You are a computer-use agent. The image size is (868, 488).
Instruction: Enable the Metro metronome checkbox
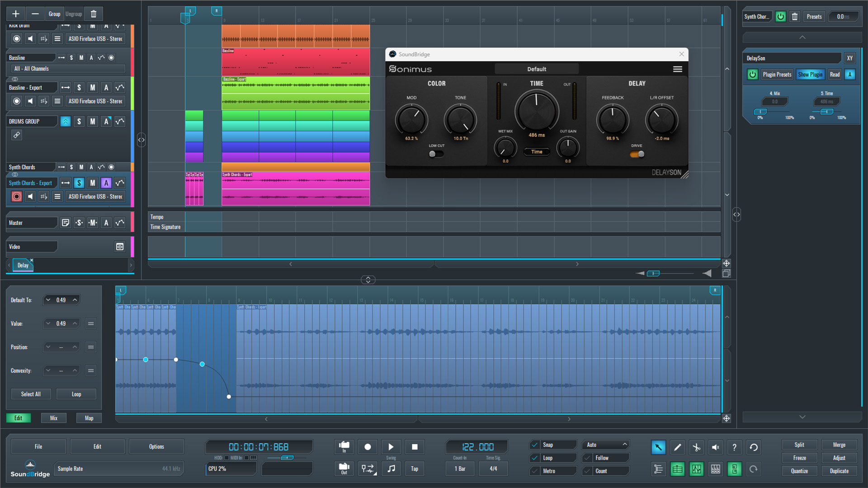(x=535, y=471)
